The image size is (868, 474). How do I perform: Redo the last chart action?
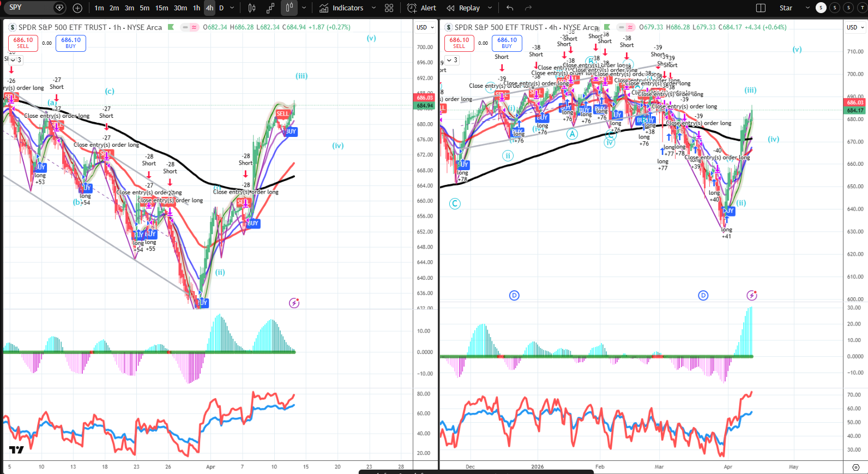click(x=528, y=8)
